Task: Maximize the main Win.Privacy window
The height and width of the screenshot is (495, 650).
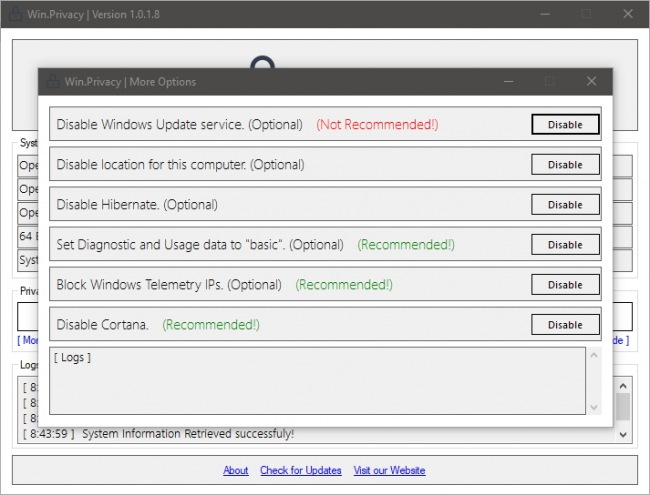Action: (x=586, y=14)
